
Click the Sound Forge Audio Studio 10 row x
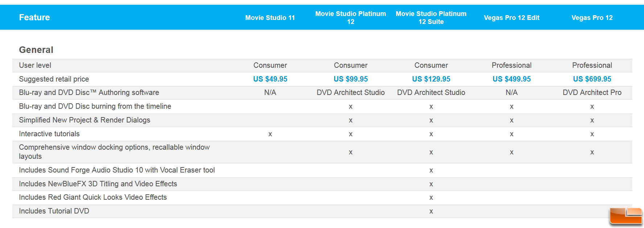tap(431, 170)
